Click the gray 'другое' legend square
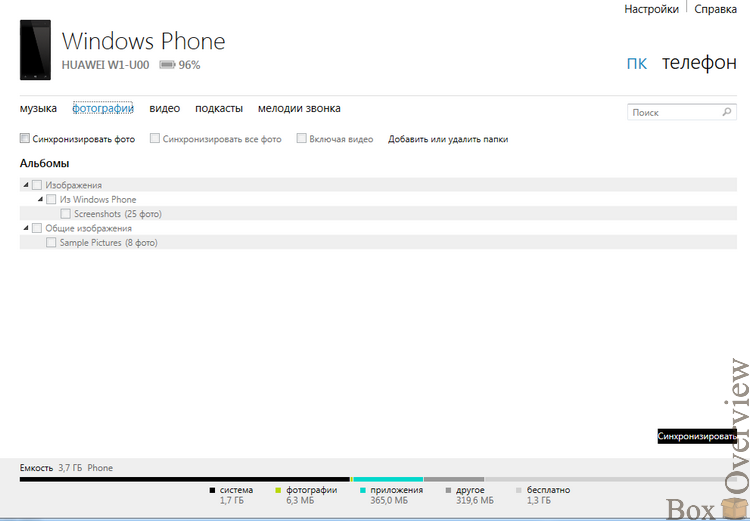This screenshot has height=521, width=750. 448,490
